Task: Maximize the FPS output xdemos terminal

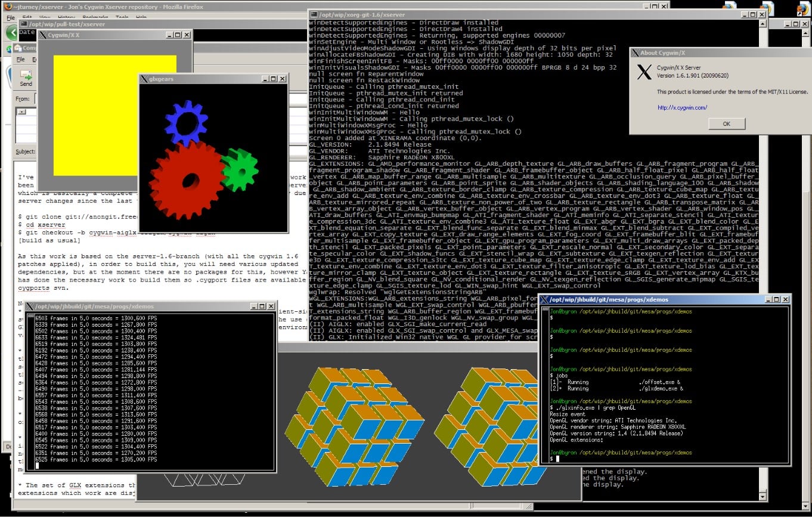Action: (263, 307)
